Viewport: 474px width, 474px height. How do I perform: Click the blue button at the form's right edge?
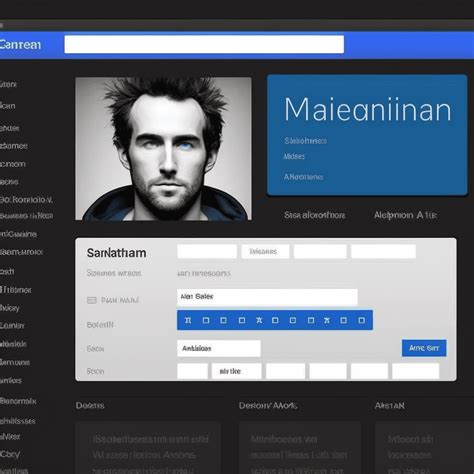tap(424, 348)
